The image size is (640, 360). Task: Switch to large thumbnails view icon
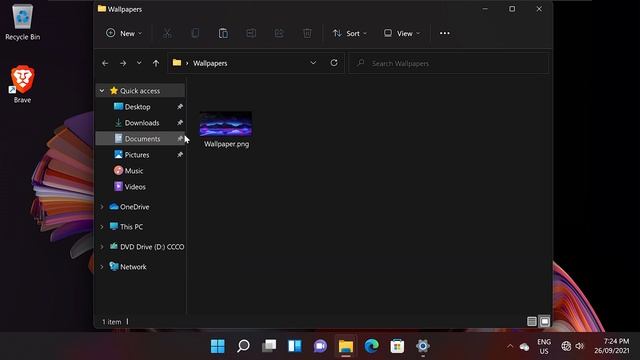pyautogui.click(x=544, y=322)
